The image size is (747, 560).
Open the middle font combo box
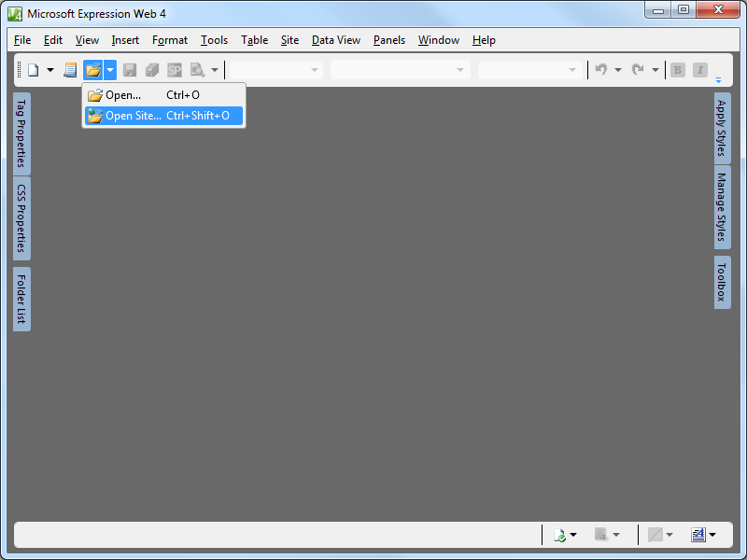(401, 70)
